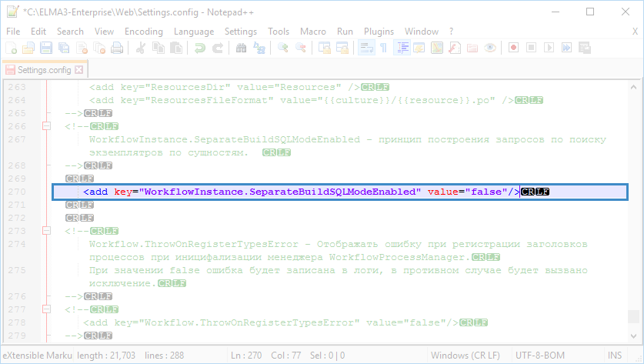The width and height of the screenshot is (644, 364).
Task: Toggle the Word Wrap toolbar button
Action: coord(365,48)
